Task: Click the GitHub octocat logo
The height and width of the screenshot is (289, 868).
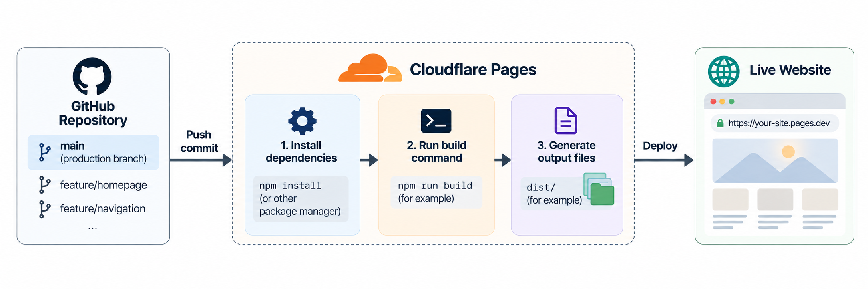Action: tap(92, 77)
